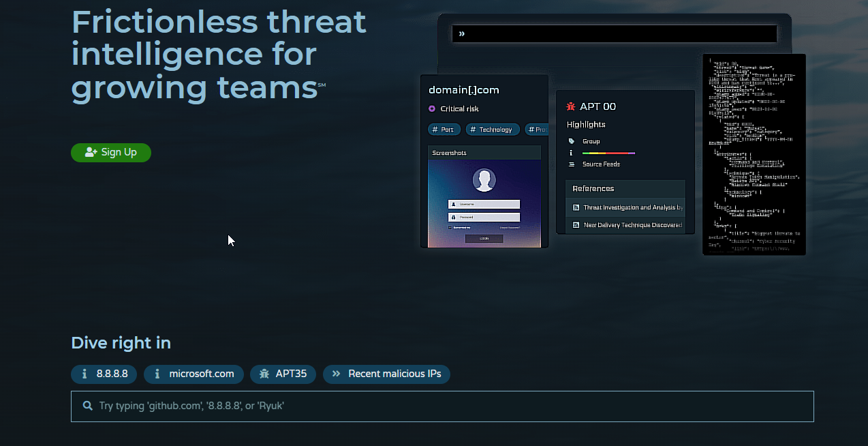The width and height of the screenshot is (868, 446).
Task: Click the red bug icon beside APT 00
Action: [x=571, y=107]
